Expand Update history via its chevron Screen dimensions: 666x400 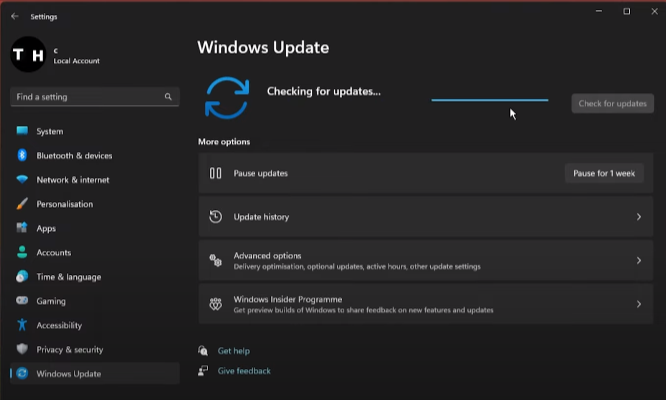coord(639,217)
